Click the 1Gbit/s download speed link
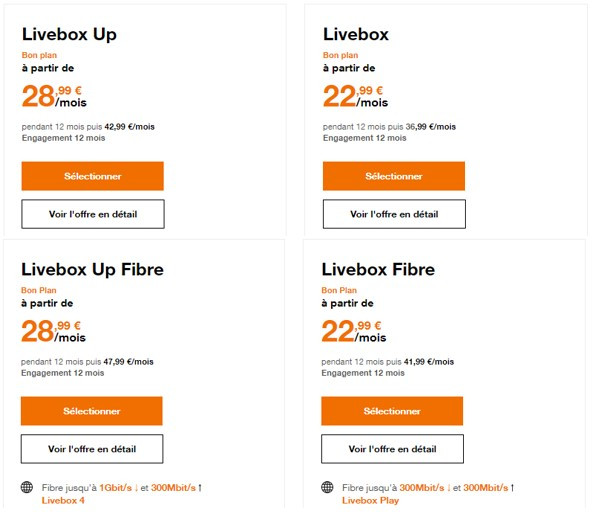This screenshot has width=595, height=525. pos(115,487)
